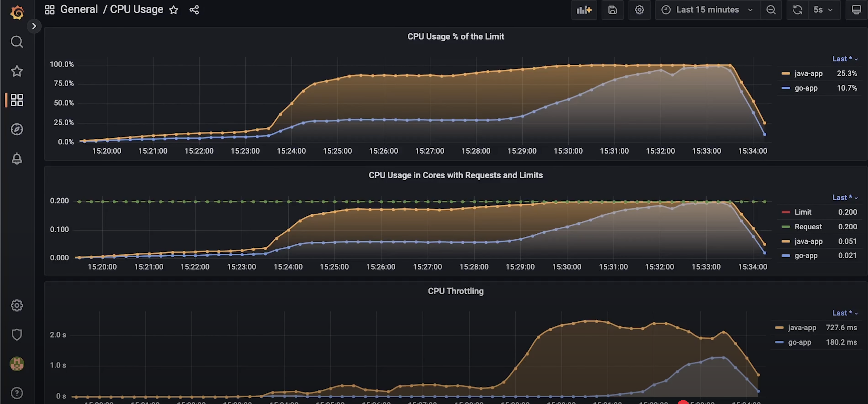Click the Save dashboard icon

[612, 10]
